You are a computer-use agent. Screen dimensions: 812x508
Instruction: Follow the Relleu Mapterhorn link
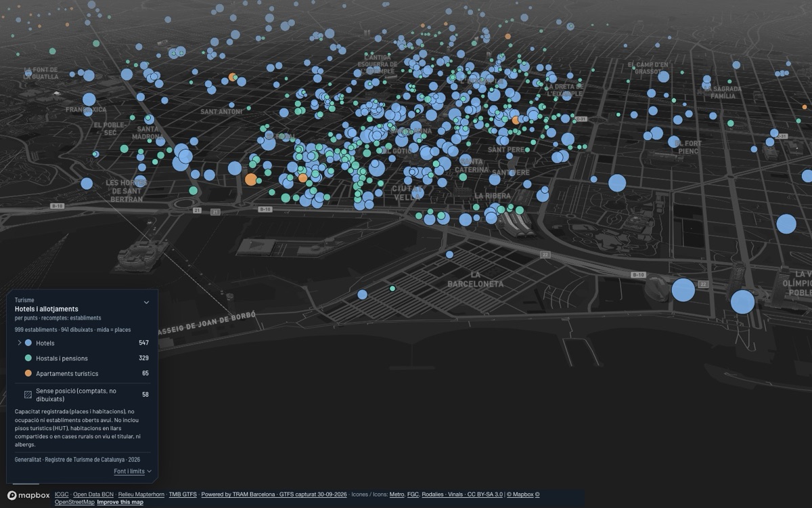coord(141,494)
